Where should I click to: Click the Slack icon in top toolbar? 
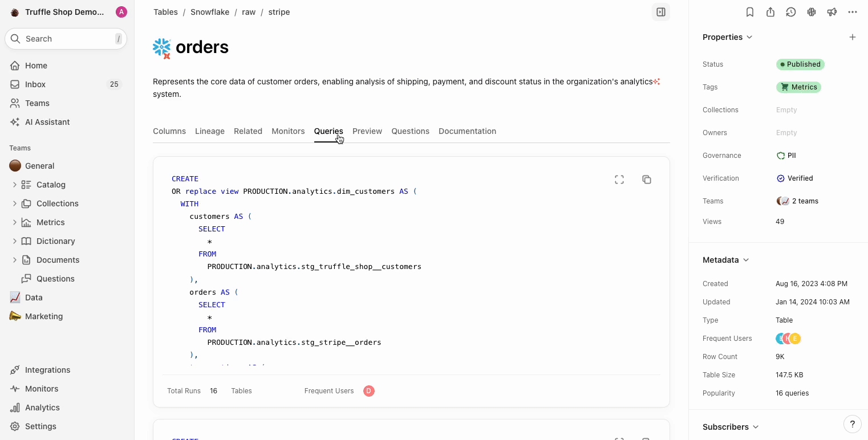[812, 12]
